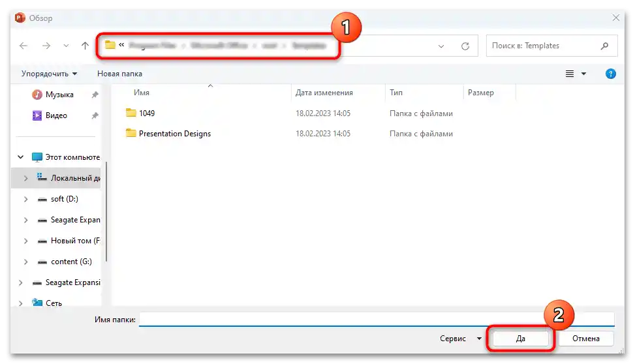Click Папка с файлами for Presentation Designs
The image size is (635, 364).
click(421, 134)
